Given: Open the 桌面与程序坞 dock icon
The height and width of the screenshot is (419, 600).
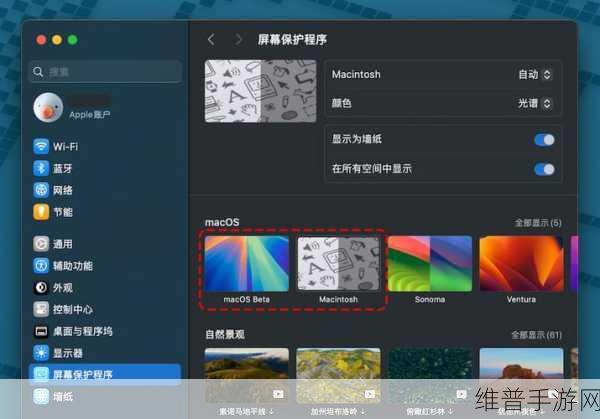Looking at the screenshot, I should pyautogui.click(x=41, y=331).
